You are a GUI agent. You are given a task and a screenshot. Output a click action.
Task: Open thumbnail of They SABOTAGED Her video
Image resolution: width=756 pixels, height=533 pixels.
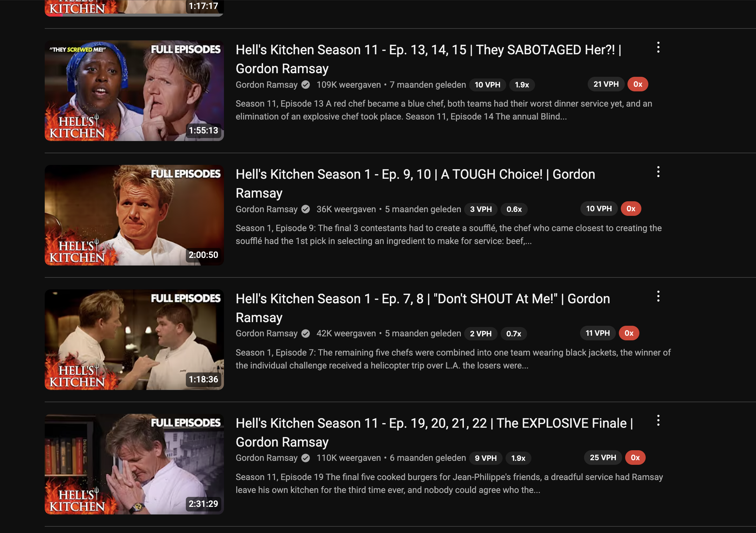(x=134, y=91)
